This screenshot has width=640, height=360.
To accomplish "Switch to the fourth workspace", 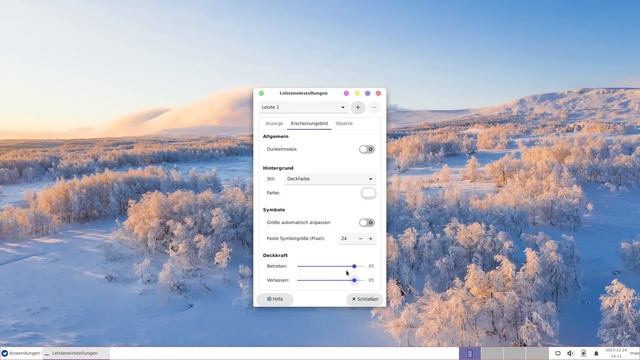I will [x=537, y=353].
